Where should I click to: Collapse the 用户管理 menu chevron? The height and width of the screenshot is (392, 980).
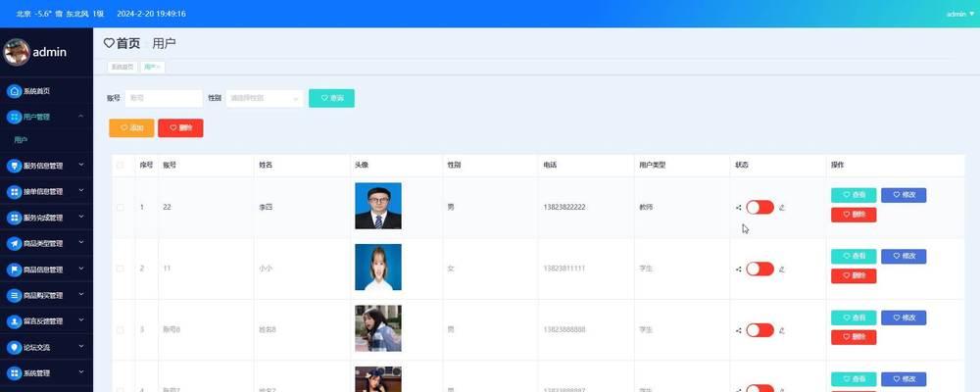tap(80, 117)
